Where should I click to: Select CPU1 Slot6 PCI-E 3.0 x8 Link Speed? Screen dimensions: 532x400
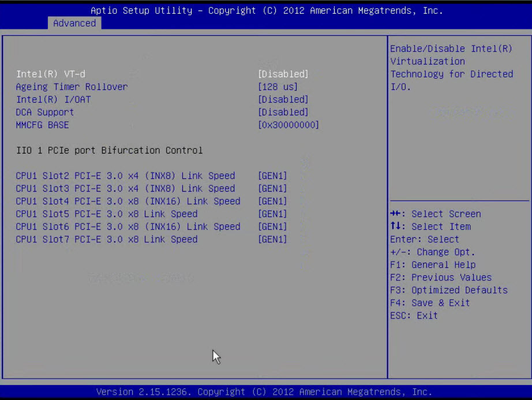click(x=128, y=227)
